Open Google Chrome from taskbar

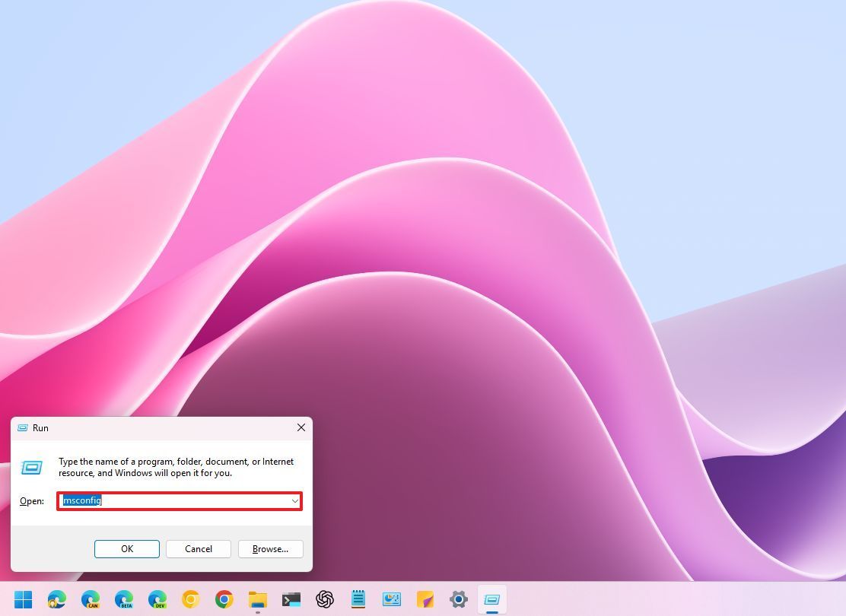[224, 599]
